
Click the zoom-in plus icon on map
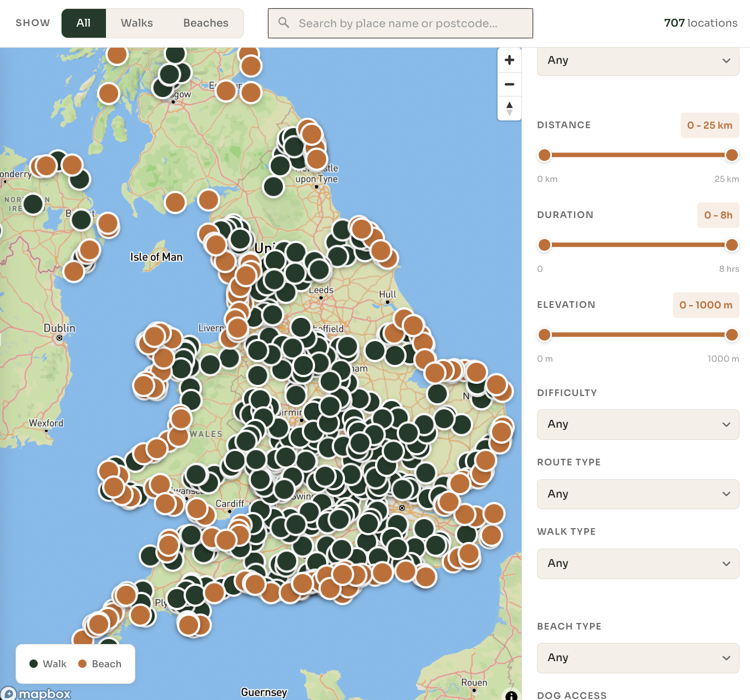click(x=509, y=59)
